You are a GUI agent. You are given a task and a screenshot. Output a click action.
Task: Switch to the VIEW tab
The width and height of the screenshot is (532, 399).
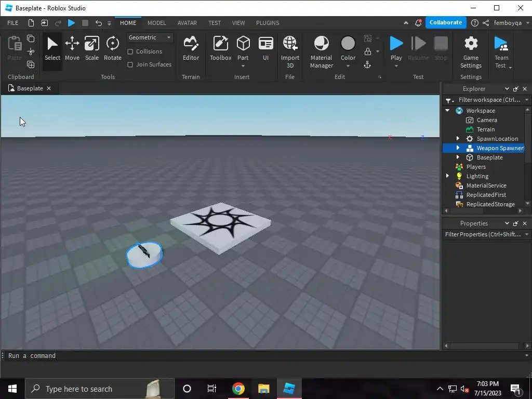point(238,23)
